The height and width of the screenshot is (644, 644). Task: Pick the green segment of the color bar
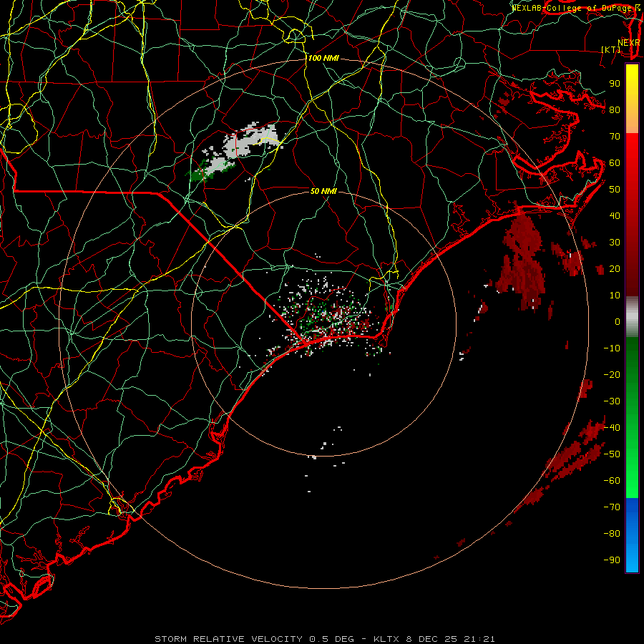[632, 417]
